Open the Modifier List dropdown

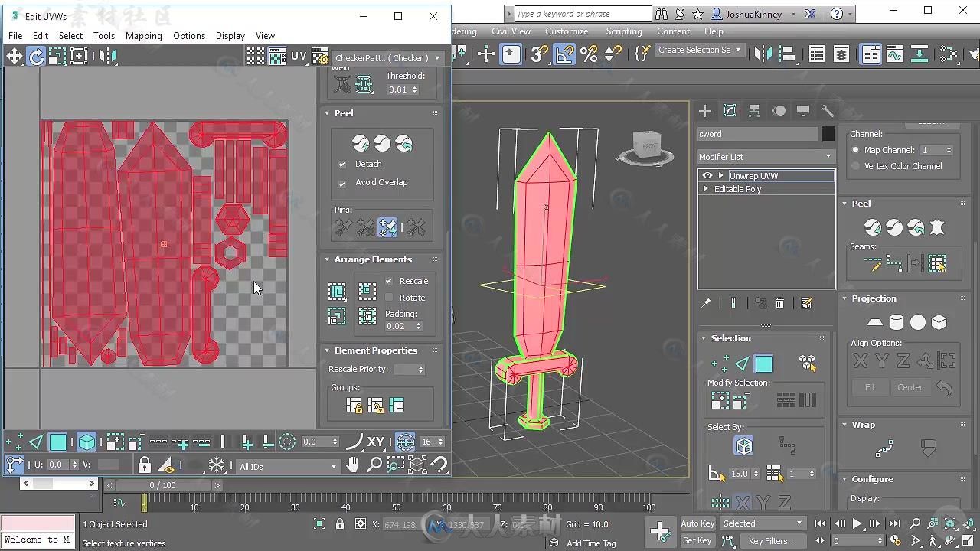pyautogui.click(x=765, y=156)
